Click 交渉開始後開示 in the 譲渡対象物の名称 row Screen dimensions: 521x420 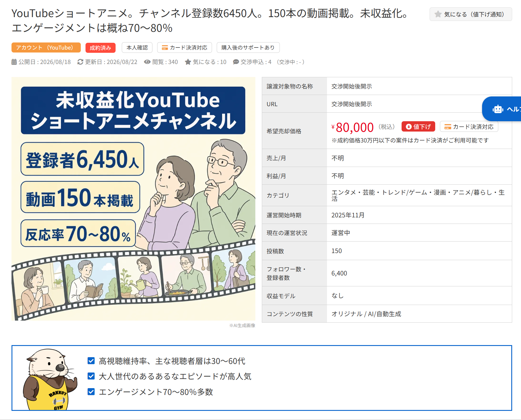point(351,86)
